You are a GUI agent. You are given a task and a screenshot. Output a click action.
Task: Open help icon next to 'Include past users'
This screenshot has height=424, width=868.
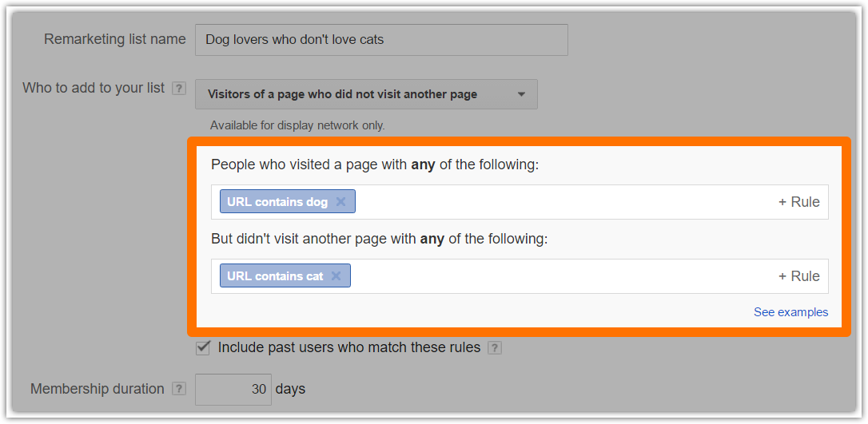[x=495, y=348]
